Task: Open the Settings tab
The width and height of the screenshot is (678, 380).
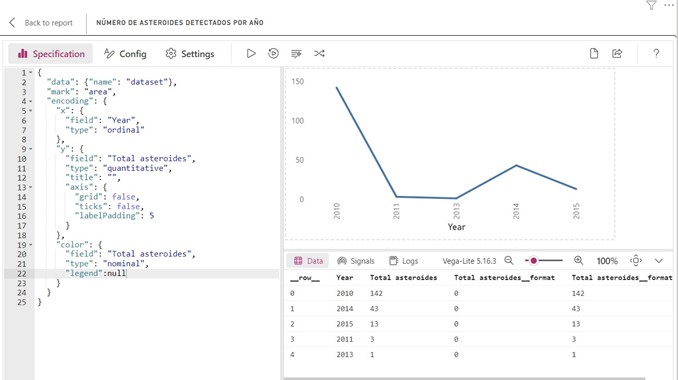Action: click(189, 54)
